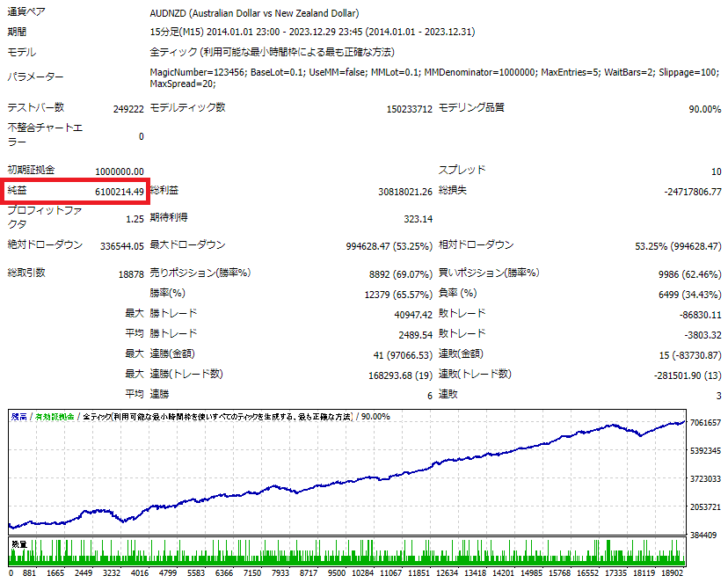This screenshot has width=728, height=583.
Task: Click gross profit value 30818021.26
Action: coord(404,192)
